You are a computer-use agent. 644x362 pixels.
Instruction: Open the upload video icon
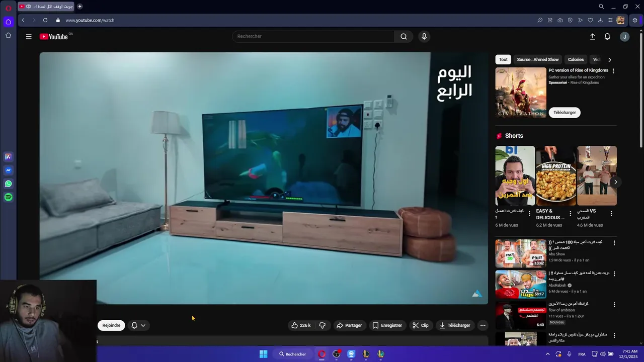pyautogui.click(x=592, y=37)
